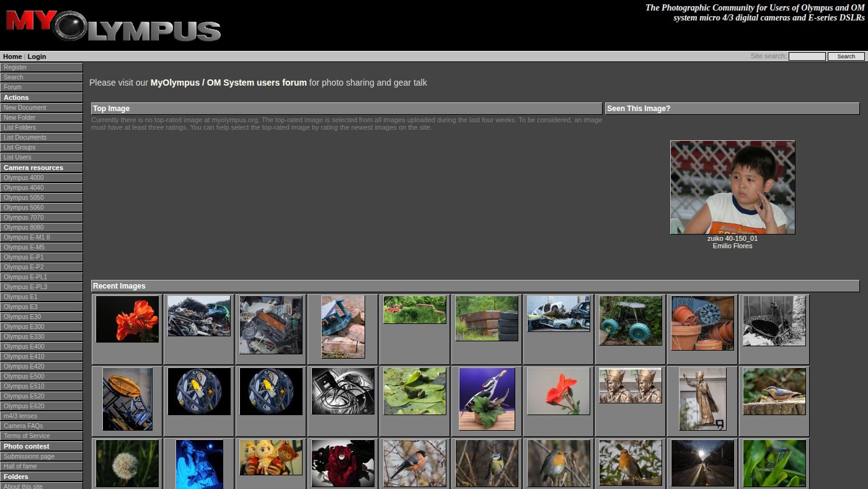Open Forum from the sidebar
Screen dimensions: 868x489
[x=42, y=87]
